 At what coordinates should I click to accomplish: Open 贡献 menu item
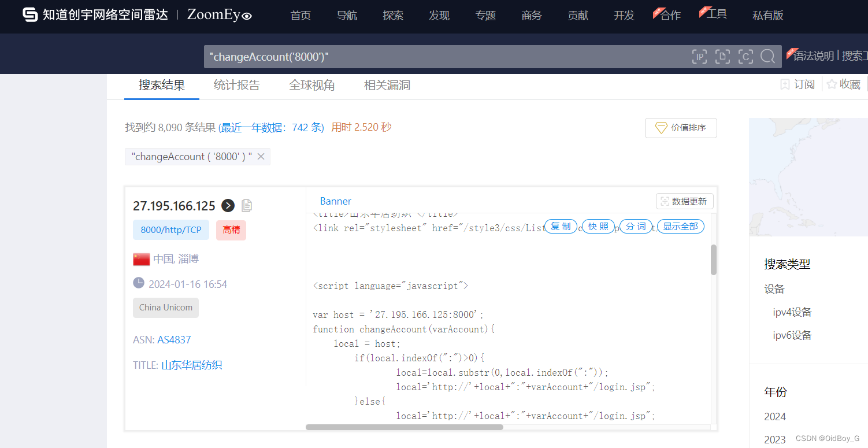coord(578,16)
